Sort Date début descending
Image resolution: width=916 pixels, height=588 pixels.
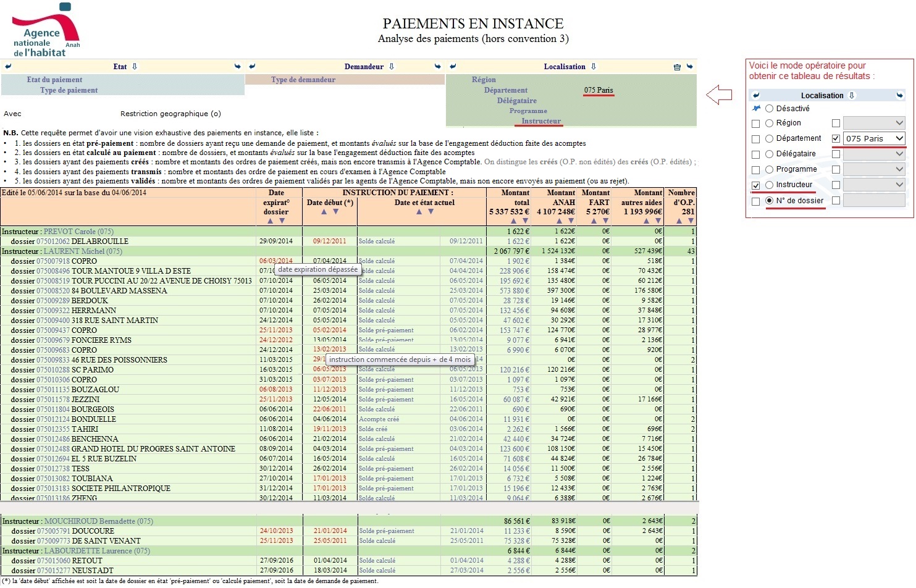336,212
